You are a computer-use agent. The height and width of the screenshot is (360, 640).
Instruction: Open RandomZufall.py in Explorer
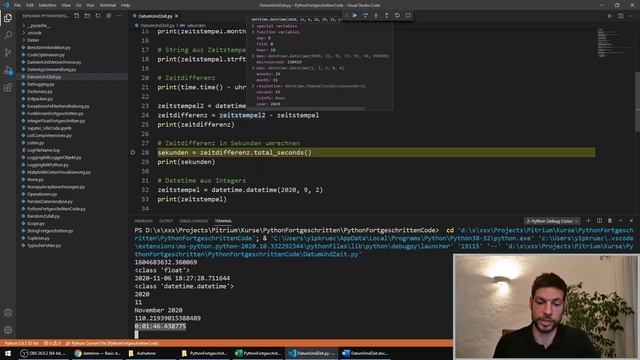[43, 216]
